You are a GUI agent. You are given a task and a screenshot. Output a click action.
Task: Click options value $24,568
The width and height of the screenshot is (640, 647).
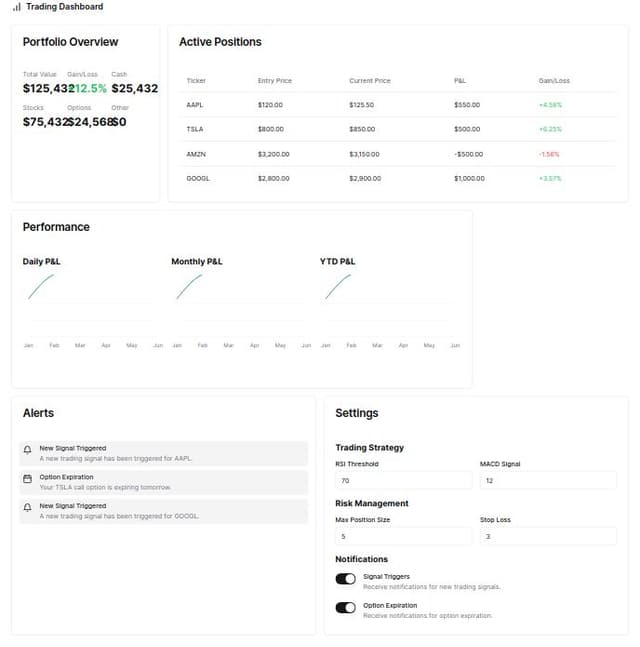pos(90,122)
